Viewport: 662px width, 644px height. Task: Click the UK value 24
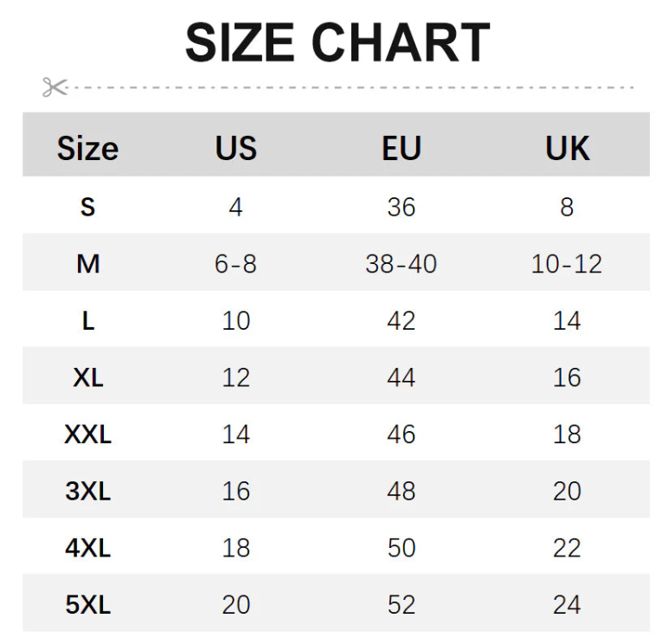pyautogui.click(x=567, y=604)
